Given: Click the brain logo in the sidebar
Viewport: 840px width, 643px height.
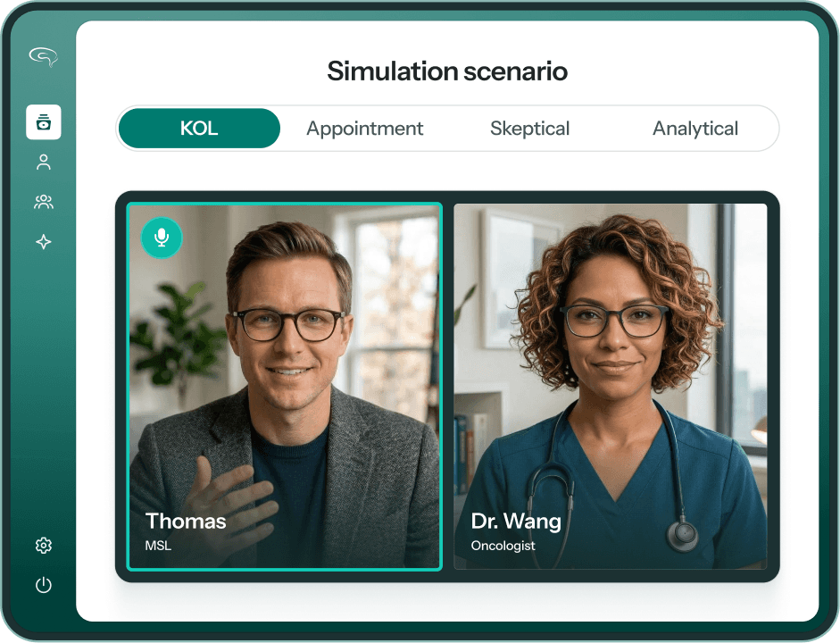Looking at the screenshot, I should click(44, 56).
